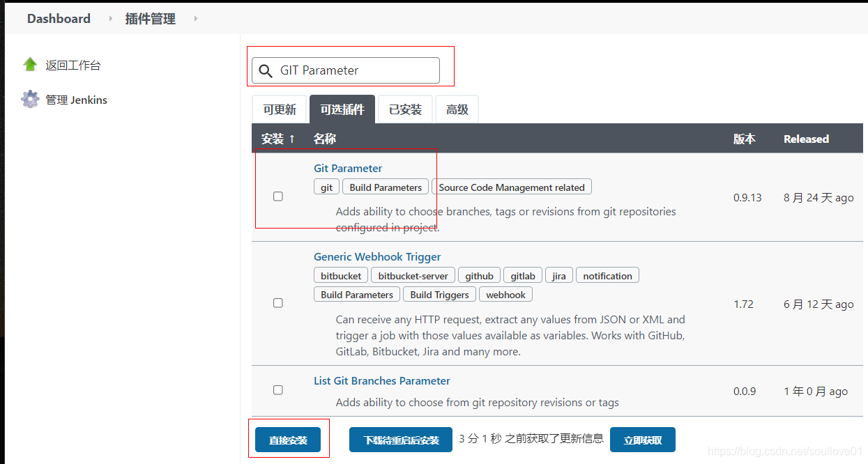Click '8 月 24 天 ago' release cell
Screen dimensions: 868x464
point(818,197)
